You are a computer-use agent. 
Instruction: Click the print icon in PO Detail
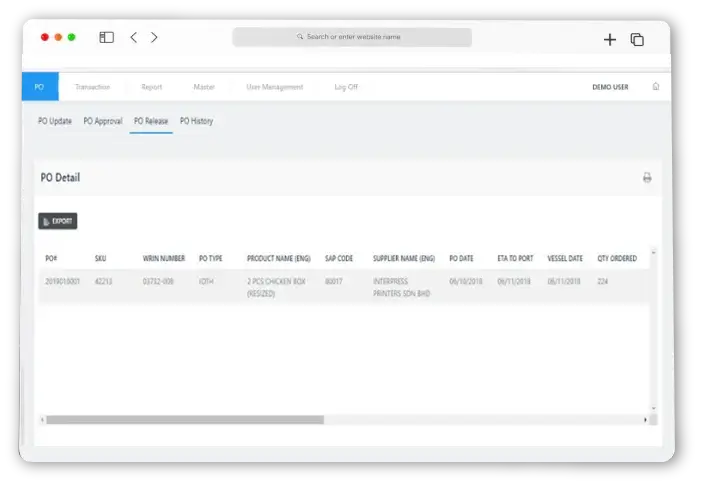[647, 178]
